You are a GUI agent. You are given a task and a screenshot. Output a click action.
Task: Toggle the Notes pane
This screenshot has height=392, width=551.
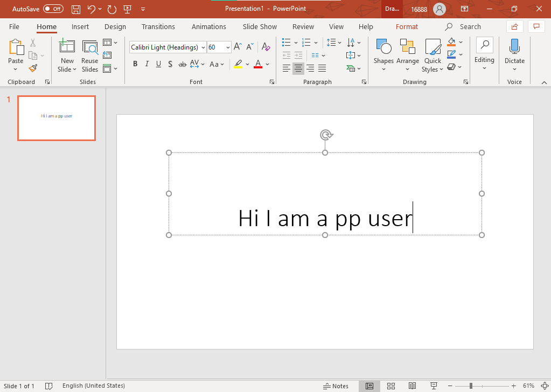[336, 386]
